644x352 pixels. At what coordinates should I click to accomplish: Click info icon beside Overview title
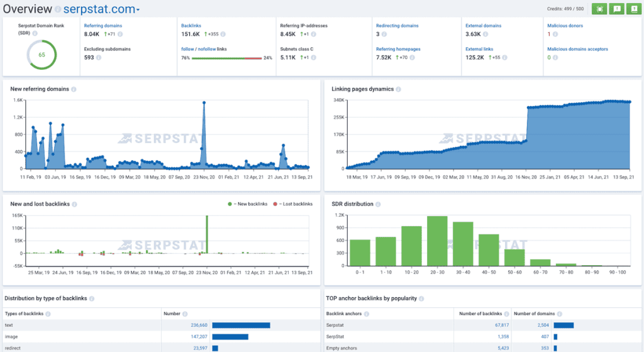tap(58, 9)
